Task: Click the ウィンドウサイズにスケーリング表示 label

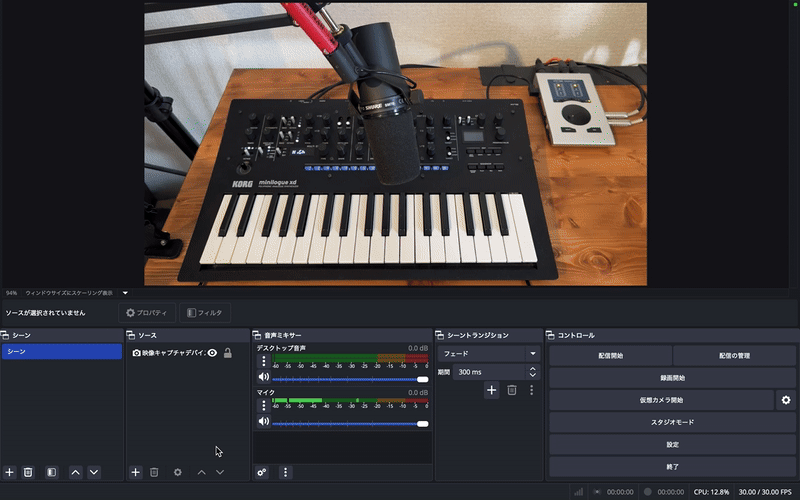Action: (69, 293)
